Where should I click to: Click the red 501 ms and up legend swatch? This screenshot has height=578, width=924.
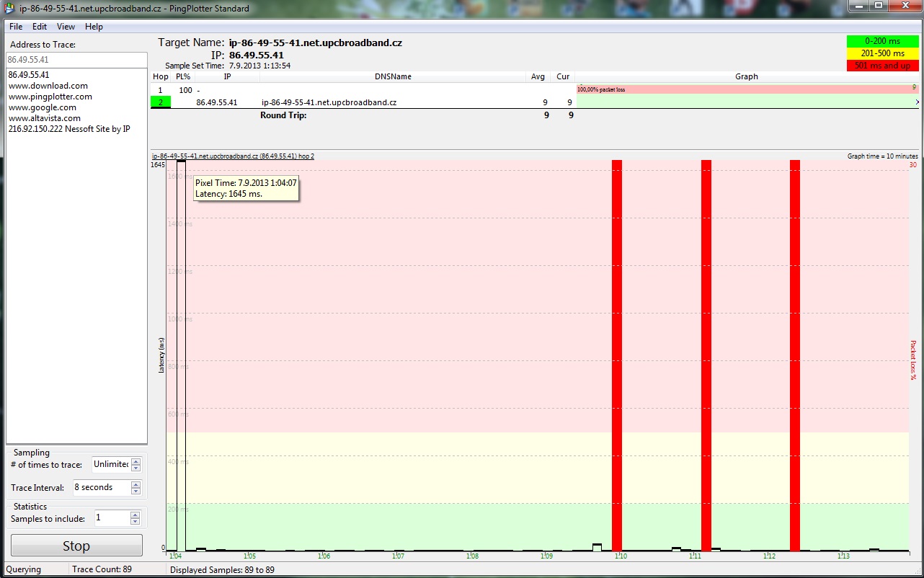883,66
